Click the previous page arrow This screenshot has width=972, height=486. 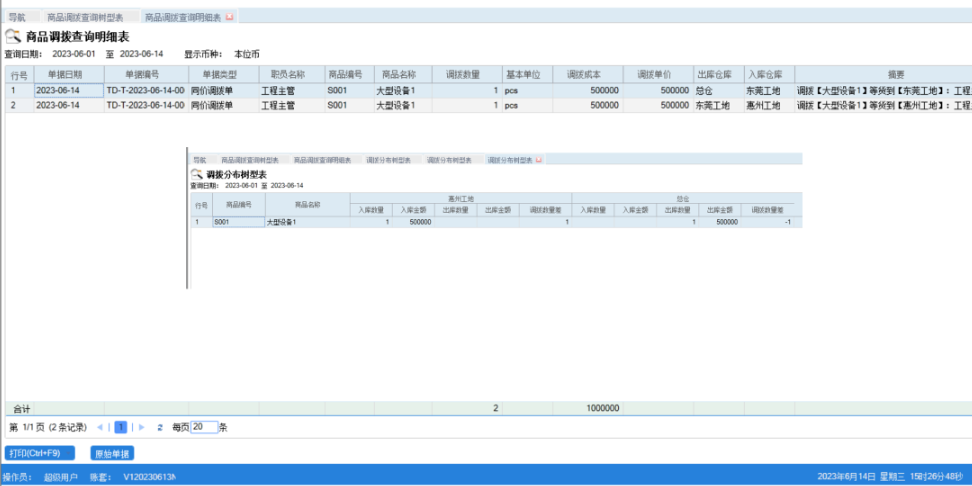pos(108,427)
